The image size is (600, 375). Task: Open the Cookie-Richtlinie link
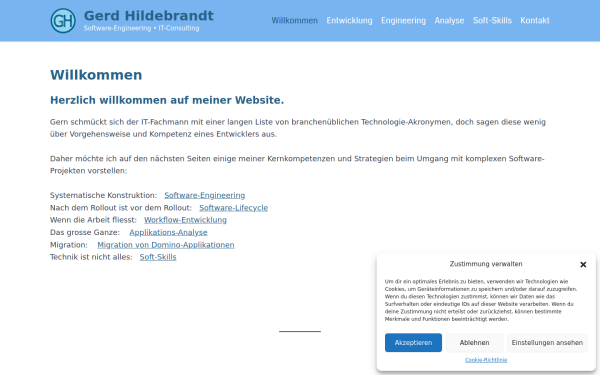click(486, 360)
